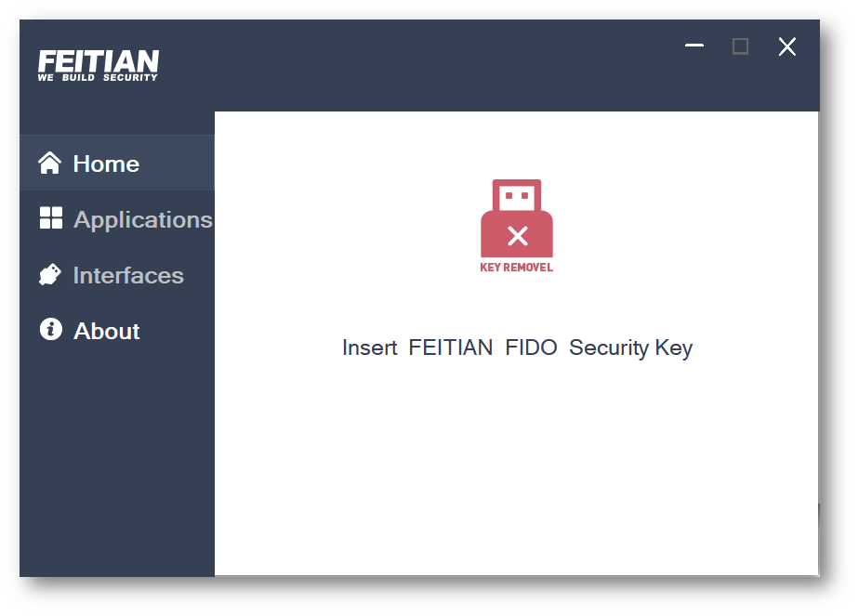Switch to the Interfaces page
Image resolution: width=859 pixels, height=616 pixels.
[x=128, y=276]
